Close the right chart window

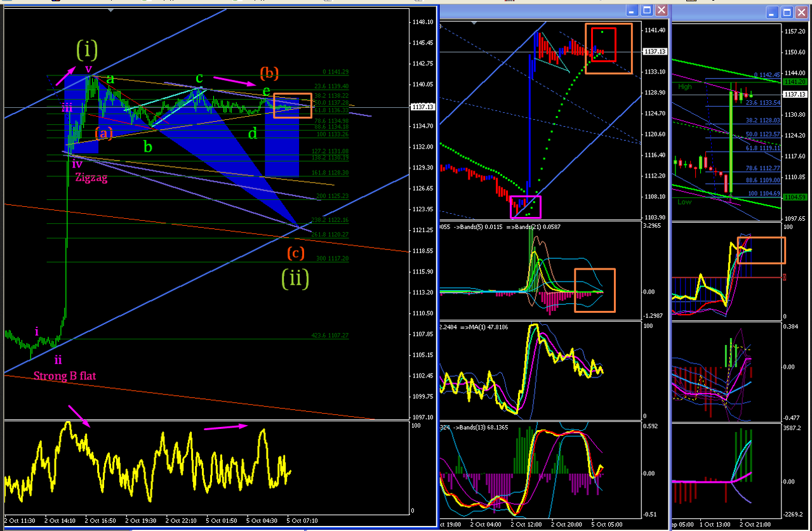(x=802, y=12)
